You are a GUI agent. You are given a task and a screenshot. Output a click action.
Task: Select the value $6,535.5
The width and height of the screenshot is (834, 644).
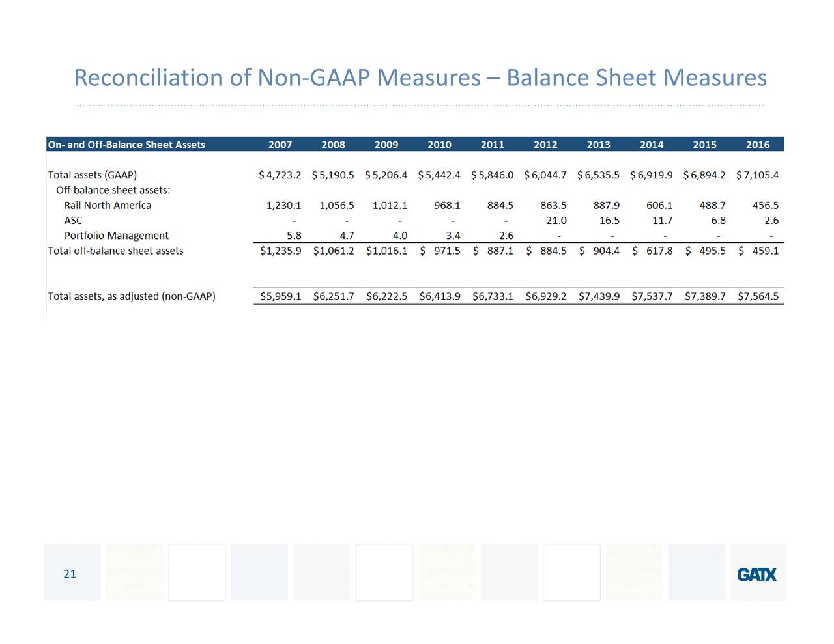pyautogui.click(x=599, y=175)
